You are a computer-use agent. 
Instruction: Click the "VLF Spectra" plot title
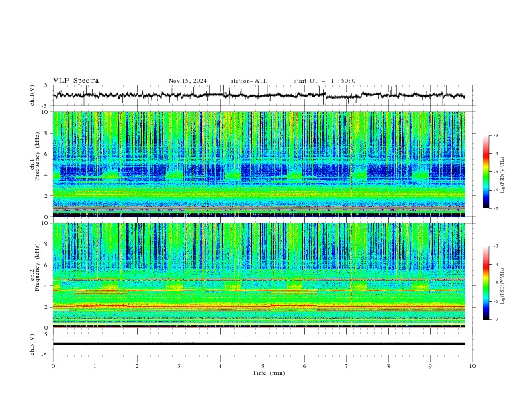76,81
